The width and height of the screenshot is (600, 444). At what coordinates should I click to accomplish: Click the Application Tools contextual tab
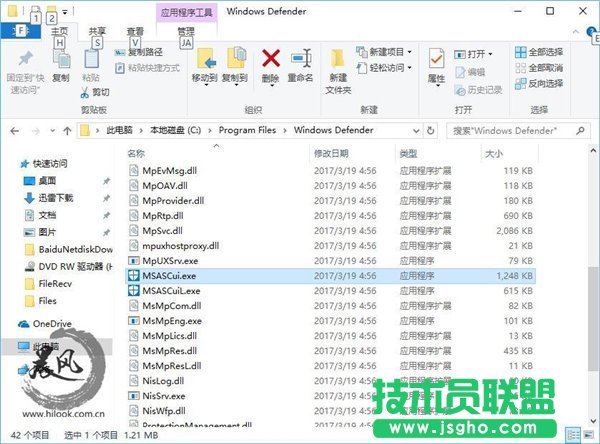(186, 13)
